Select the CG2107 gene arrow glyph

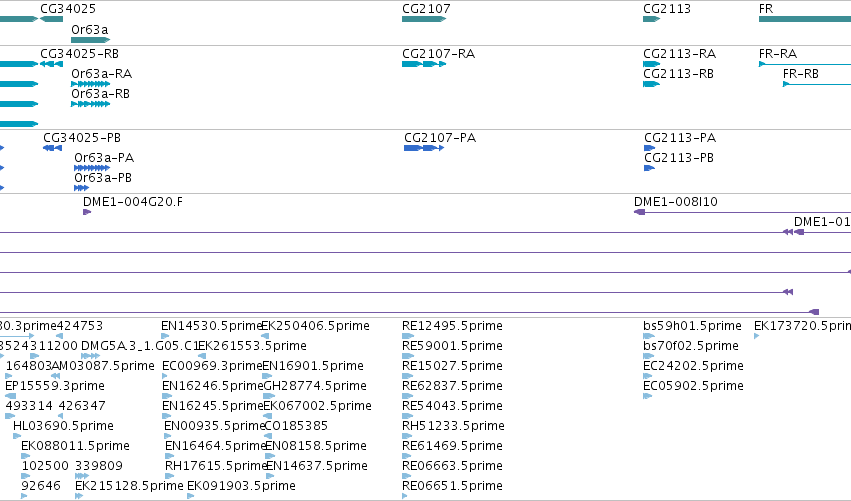(x=424, y=19)
